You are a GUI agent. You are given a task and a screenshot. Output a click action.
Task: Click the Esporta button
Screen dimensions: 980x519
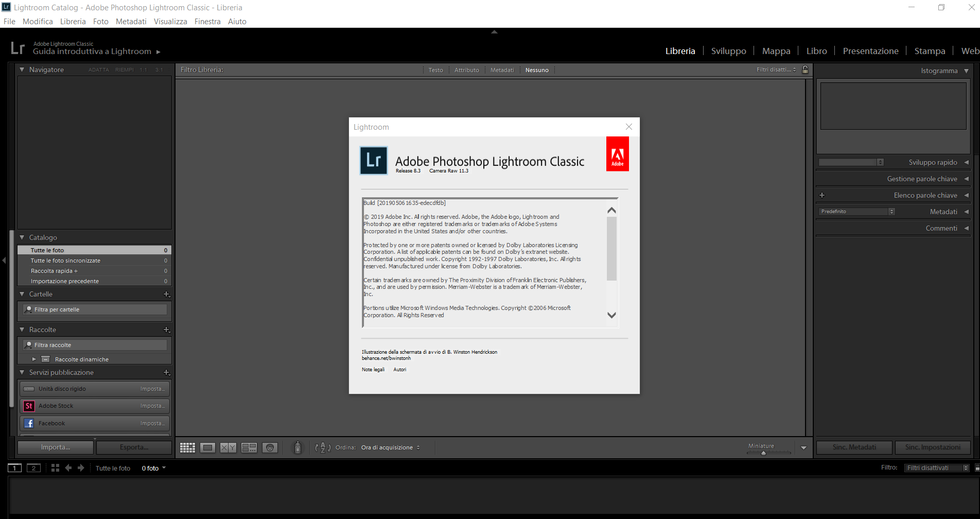[x=134, y=447]
